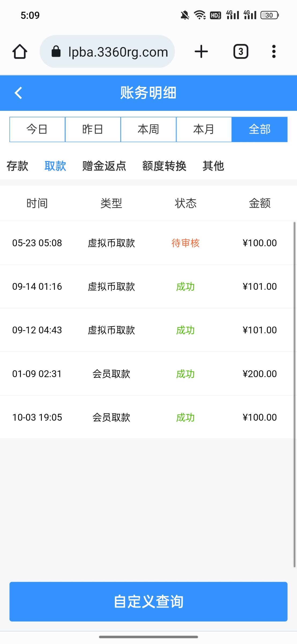Open the browser three-dot menu
This screenshot has height=644, width=297.
(274, 52)
